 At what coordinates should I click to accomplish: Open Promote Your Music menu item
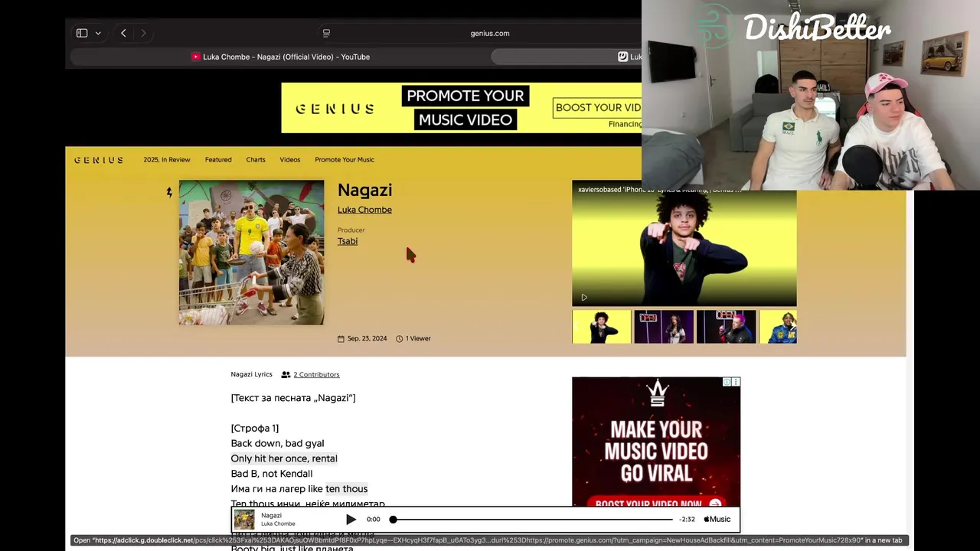(345, 160)
